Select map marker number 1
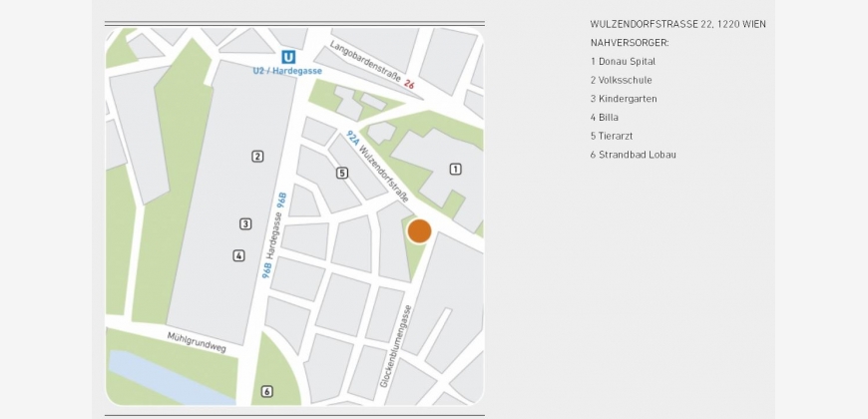 pyautogui.click(x=455, y=169)
